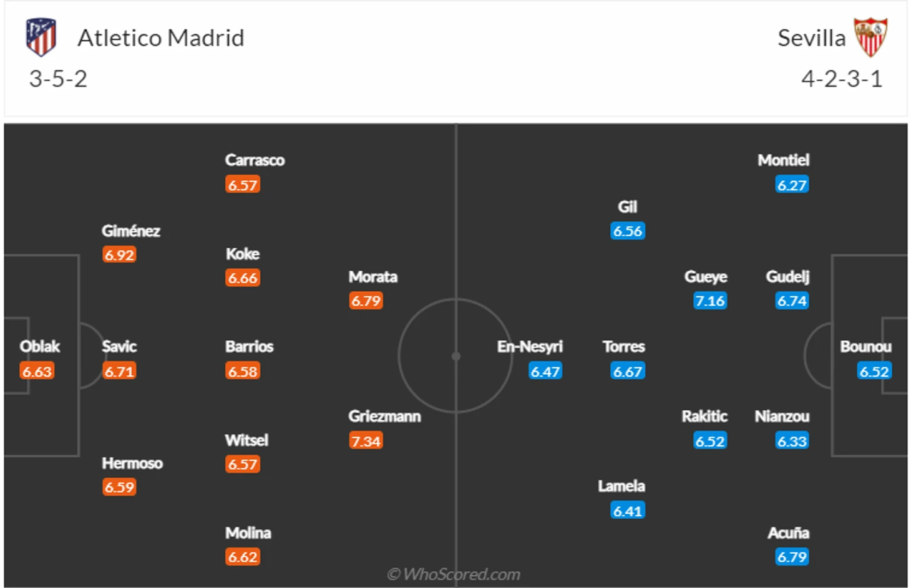911x588 pixels.
Task: Select Griezmann's 7.34 rating badge
Action: pos(366,441)
